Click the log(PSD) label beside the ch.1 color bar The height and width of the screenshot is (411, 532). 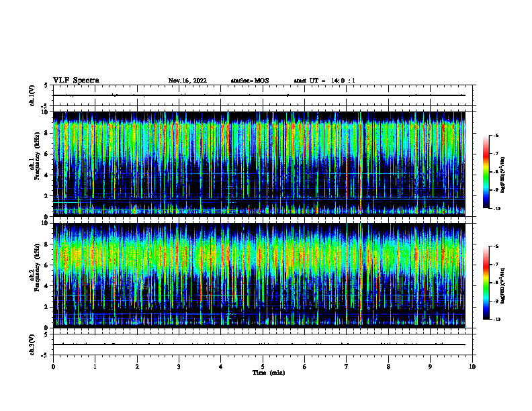(503, 175)
